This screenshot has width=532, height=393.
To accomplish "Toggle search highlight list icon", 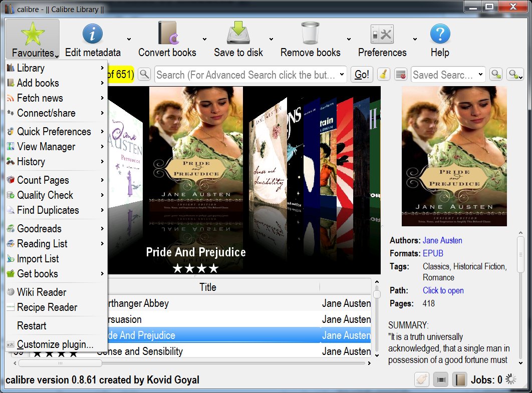I will pos(401,74).
